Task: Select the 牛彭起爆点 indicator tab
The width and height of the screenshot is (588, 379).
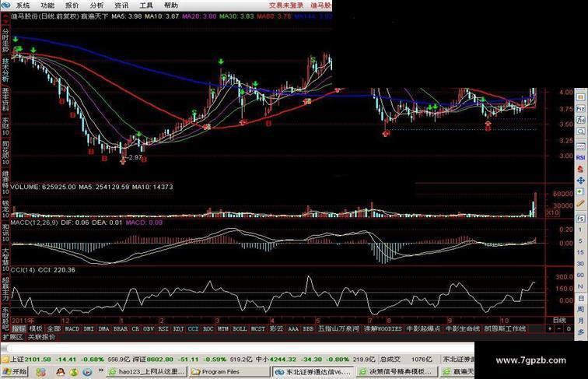Action: 423,328
